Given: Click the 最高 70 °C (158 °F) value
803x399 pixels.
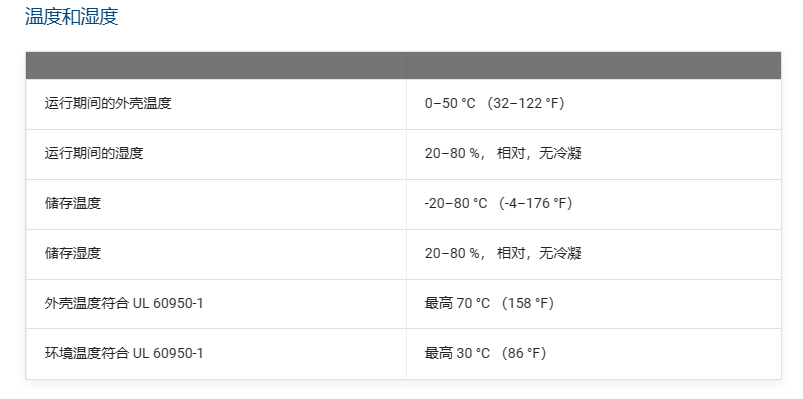Looking at the screenshot, I should pos(490,303).
